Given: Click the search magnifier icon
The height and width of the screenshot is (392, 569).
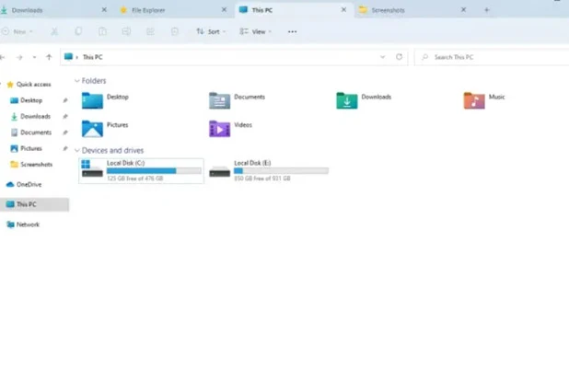Looking at the screenshot, I should (x=425, y=57).
